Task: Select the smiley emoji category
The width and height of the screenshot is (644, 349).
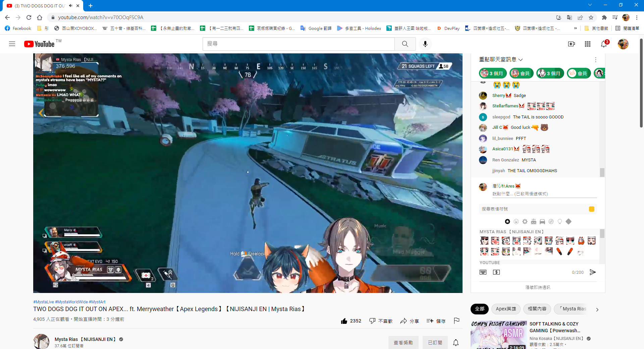Action: click(516, 221)
